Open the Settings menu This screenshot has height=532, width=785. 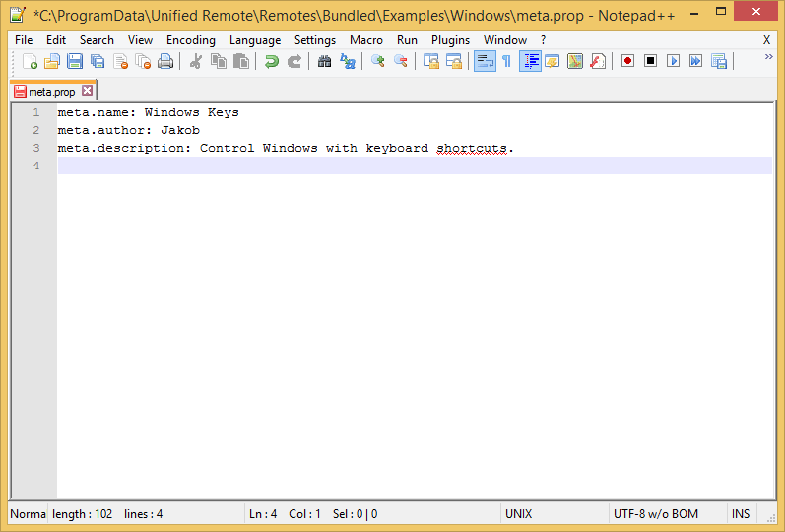315,40
